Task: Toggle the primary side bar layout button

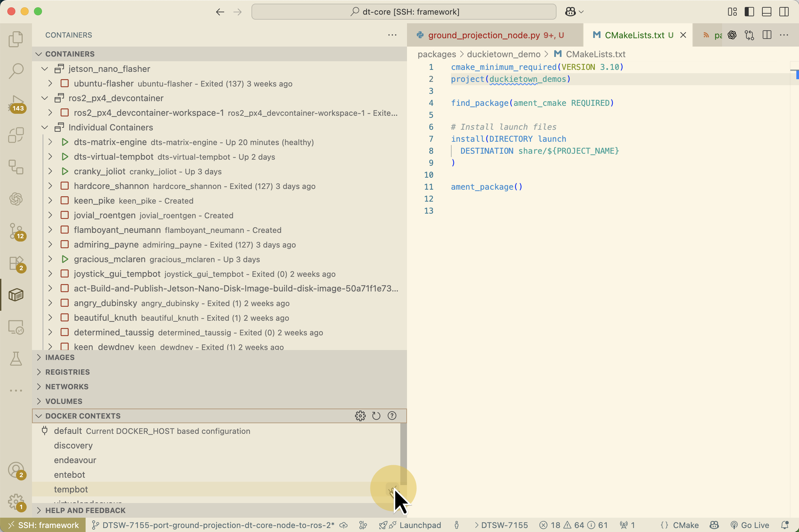Action: (749, 12)
